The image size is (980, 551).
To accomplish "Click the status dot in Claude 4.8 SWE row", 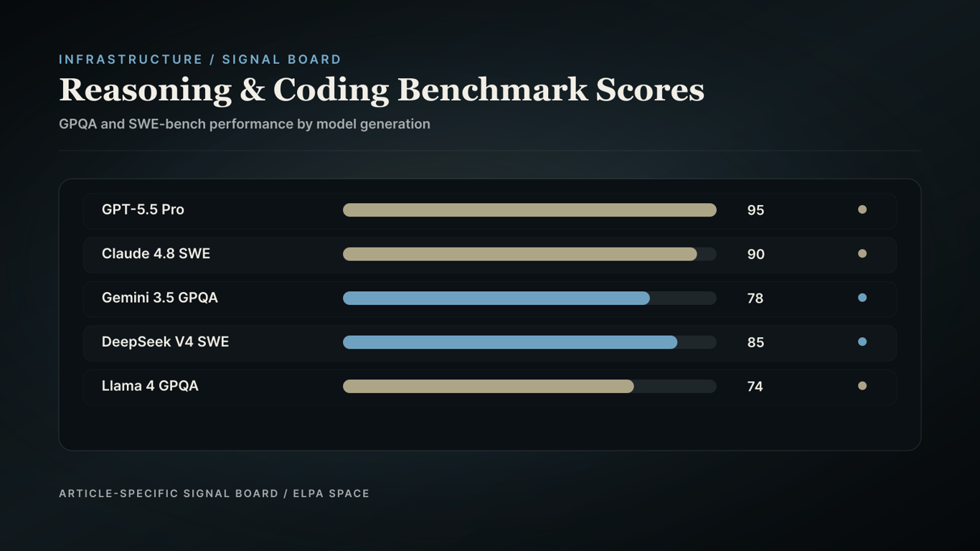I will tap(862, 253).
